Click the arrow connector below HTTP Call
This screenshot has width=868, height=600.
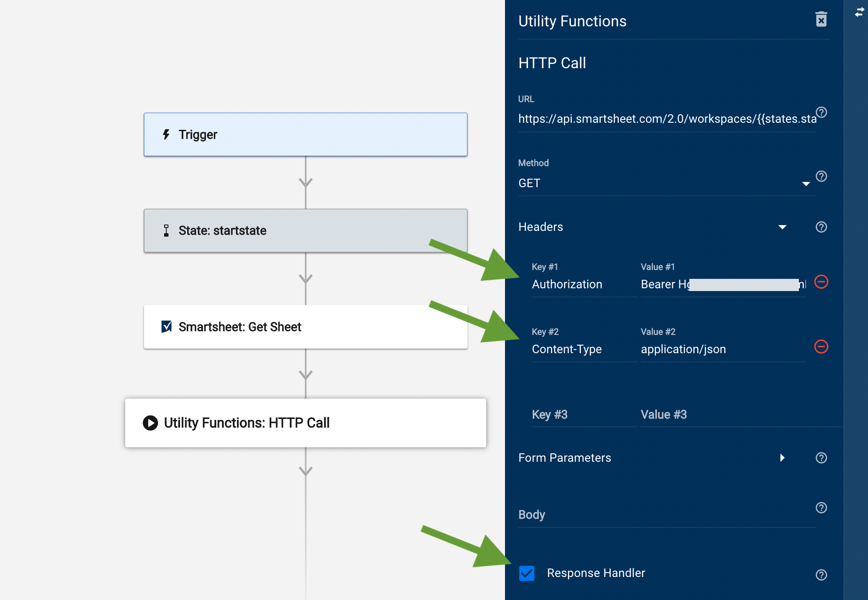point(306,471)
